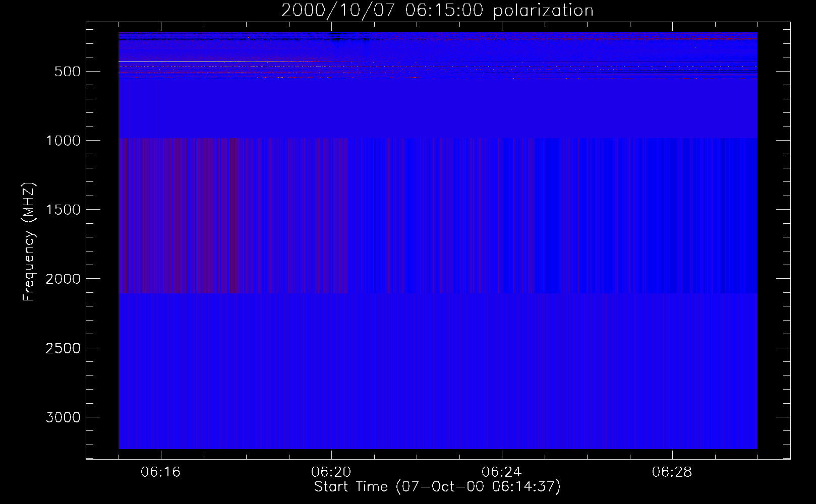Viewport: 816px width, 504px height.
Task: Click the 06:16 time tick label
Action: click(x=160, y=472)
